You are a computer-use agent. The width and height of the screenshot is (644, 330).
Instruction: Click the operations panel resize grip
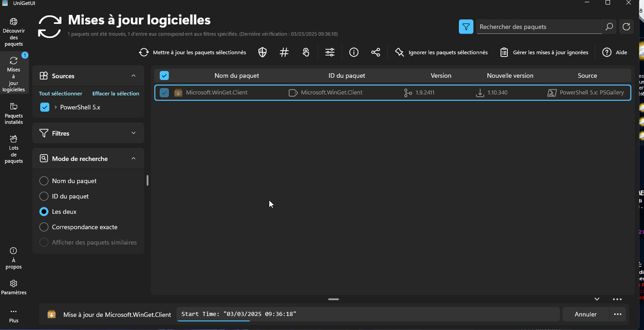(x=334, y=299)
